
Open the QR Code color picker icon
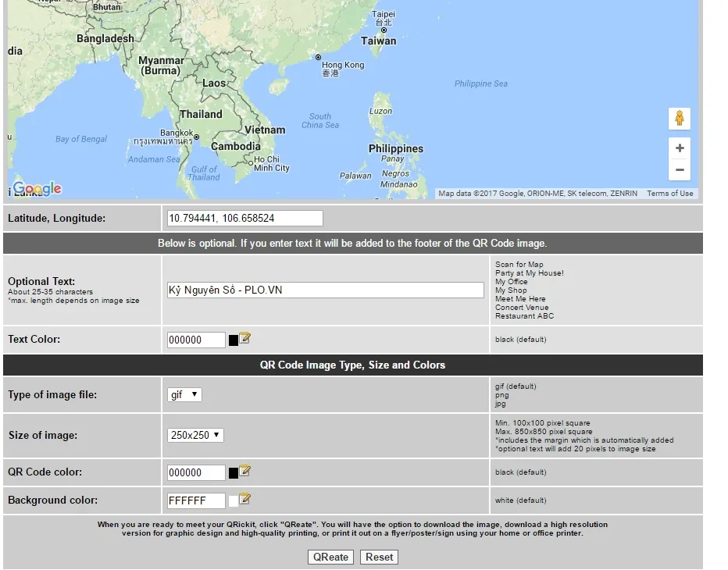click(x=245, y=472)
